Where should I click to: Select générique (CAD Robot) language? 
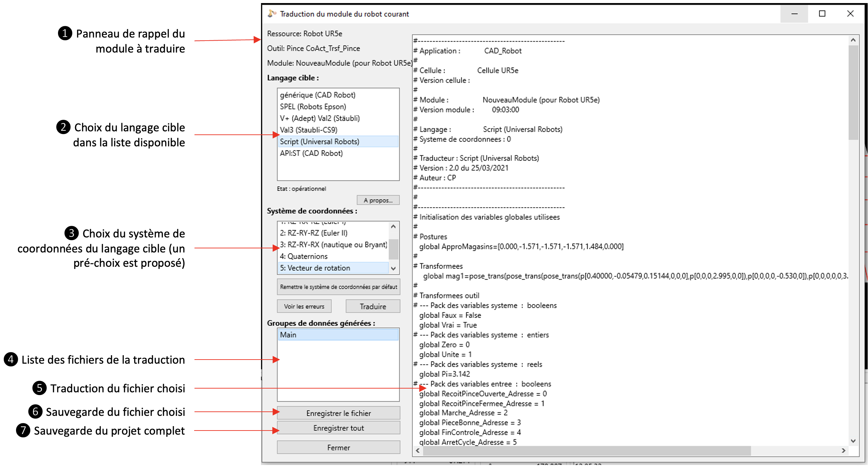point(318,95)
